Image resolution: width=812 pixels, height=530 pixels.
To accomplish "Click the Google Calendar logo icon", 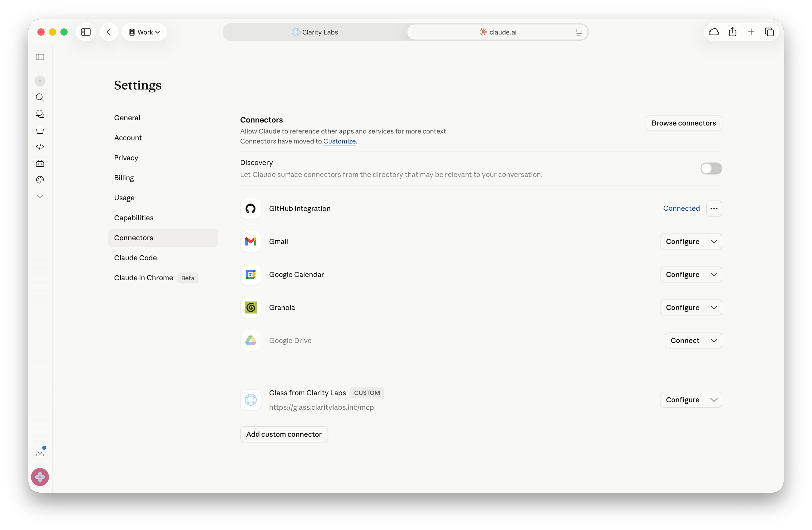I will 251,274.
